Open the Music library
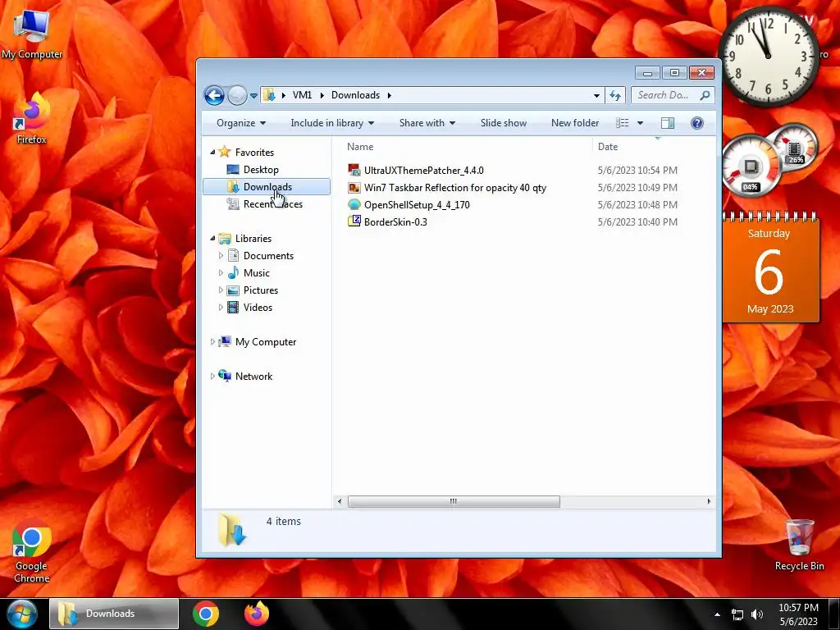 [256, 272]
